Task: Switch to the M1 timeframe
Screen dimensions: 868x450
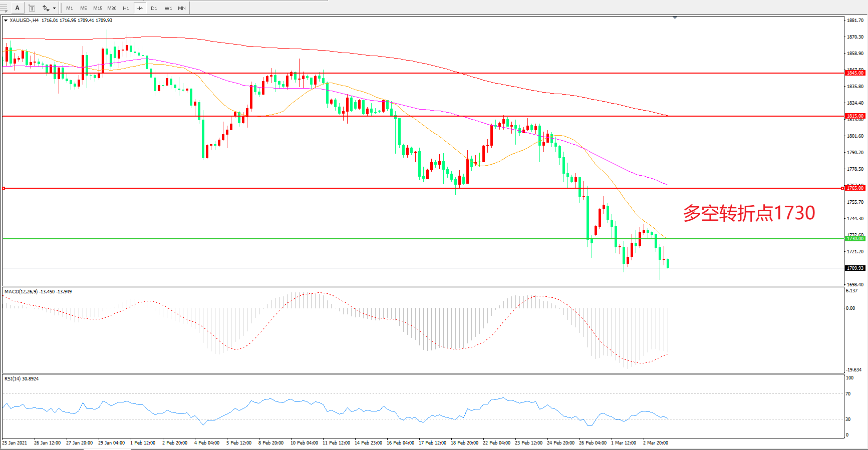Action: click(x=70, y=8)
